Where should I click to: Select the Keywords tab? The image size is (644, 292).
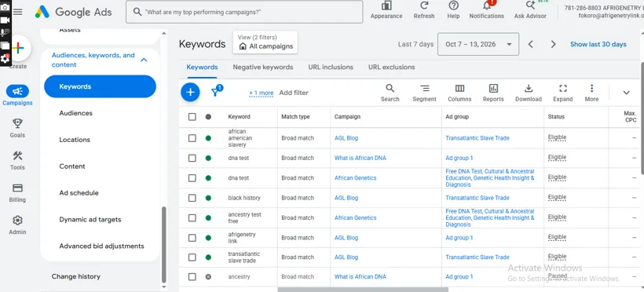[202, 67]
